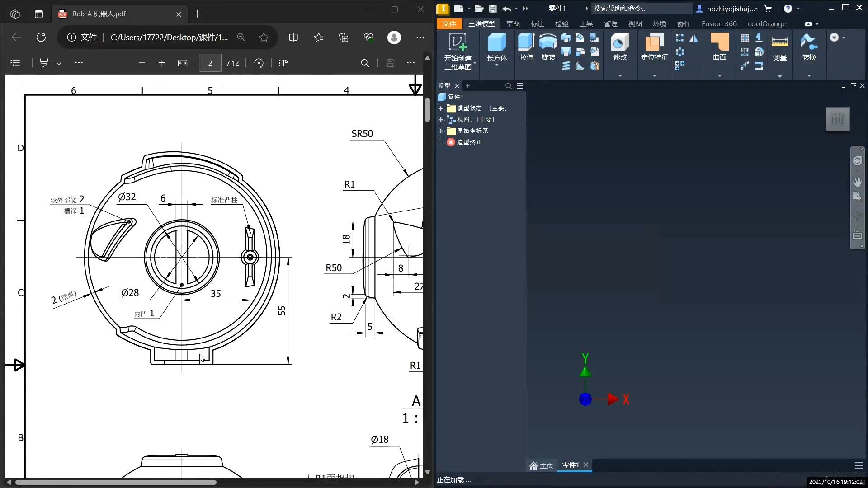The image size is (868, 488).
Task: Add this page to favorites star
Action: click(x=264, y=38)
